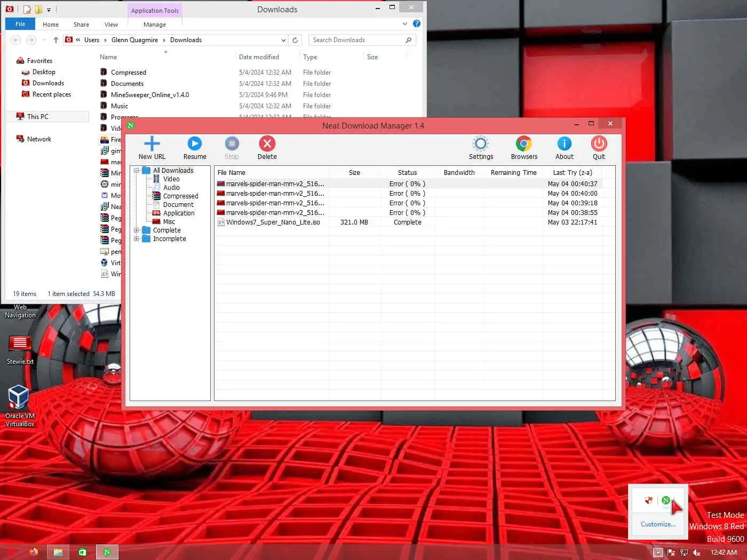Image resolution: width=747 pixels, height=560 pixels.
Task: Select the Music folder in Explorer
Action: click(119, 106)
